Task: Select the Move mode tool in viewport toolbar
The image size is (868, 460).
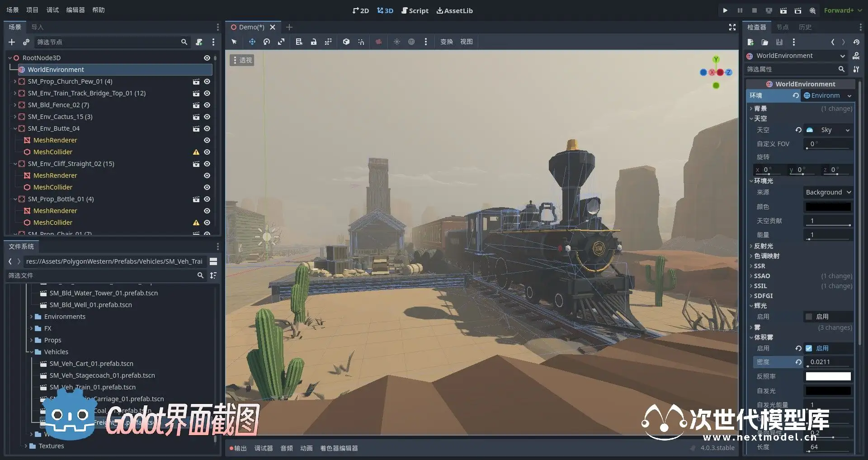Action: click(x=252, y=42)
